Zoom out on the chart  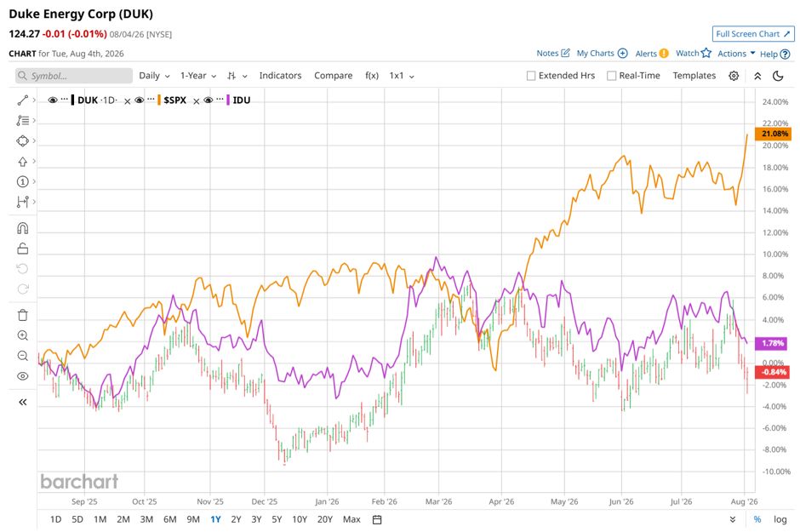(22, 356)
